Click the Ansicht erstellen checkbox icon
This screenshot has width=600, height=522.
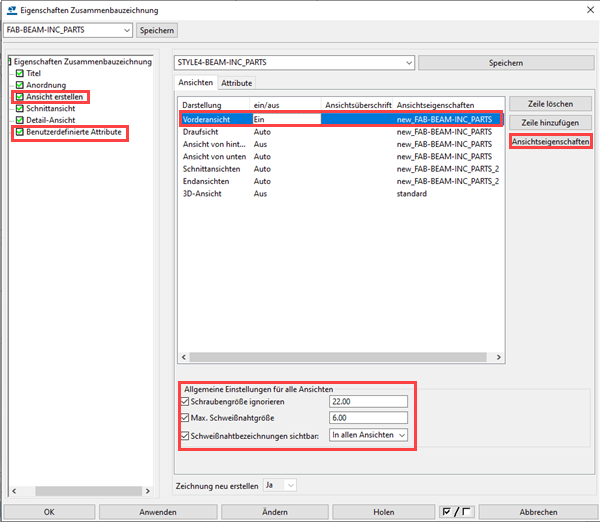pos(19,97)
